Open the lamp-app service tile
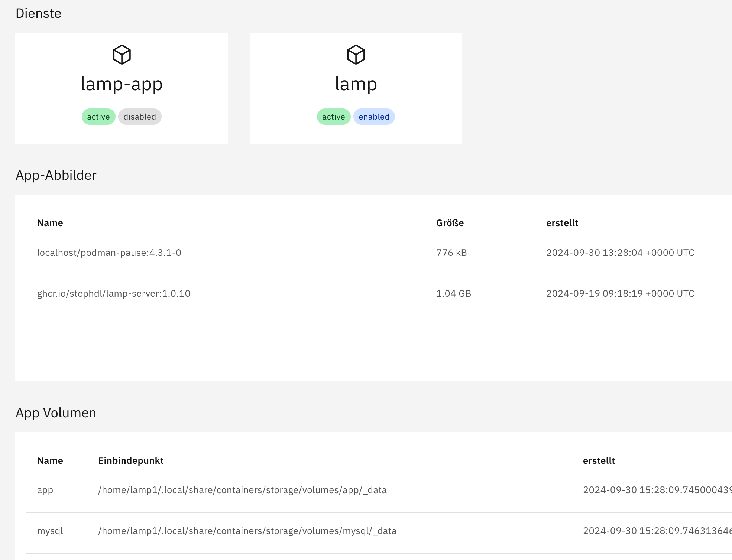Image resolution: width=732 pixels, height=560 pixels. click(122, 84)
